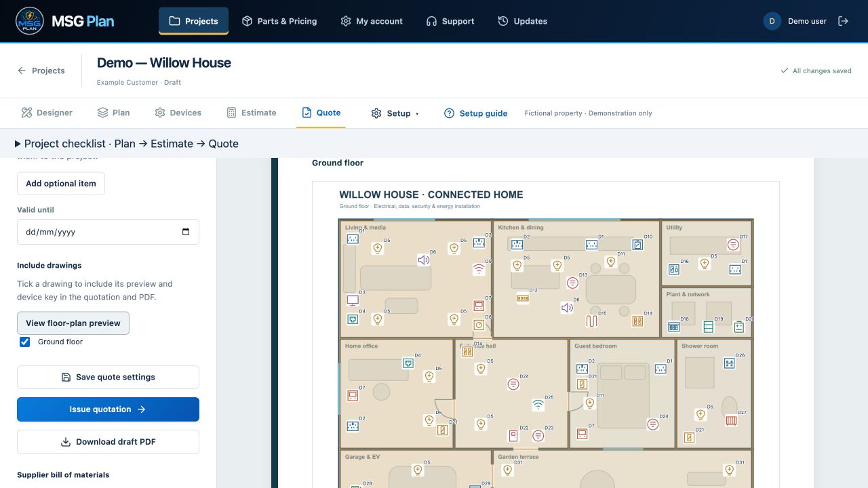Screen dimensions: 868x488
Task: Open the Devices tab
Action: click(178, 113)
